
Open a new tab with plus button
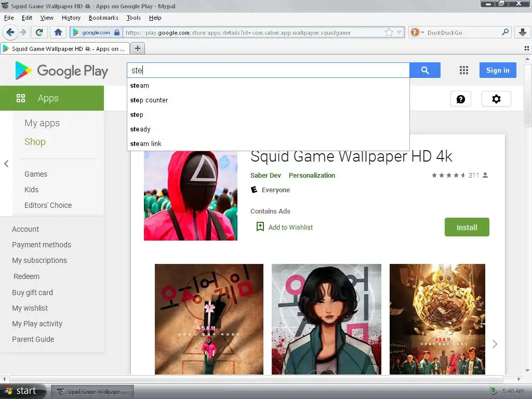pyautogui.click(x=137, y=48)
